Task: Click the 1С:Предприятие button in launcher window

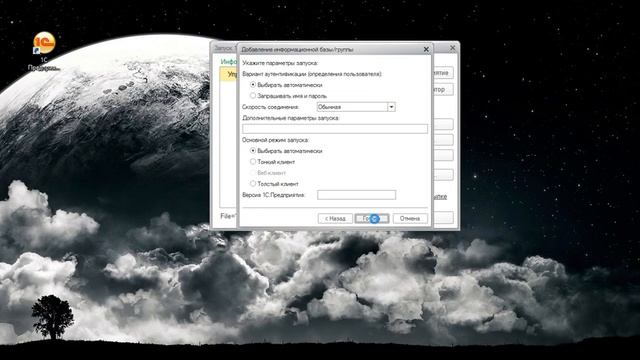Action: (x=443, y=73)
